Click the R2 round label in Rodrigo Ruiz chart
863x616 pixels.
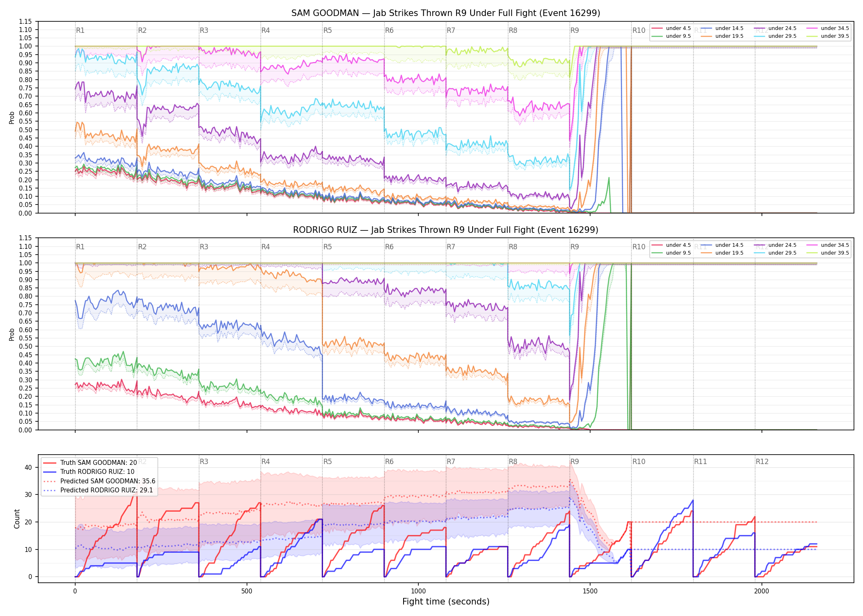pyautogui.click(x=142, y=247)
